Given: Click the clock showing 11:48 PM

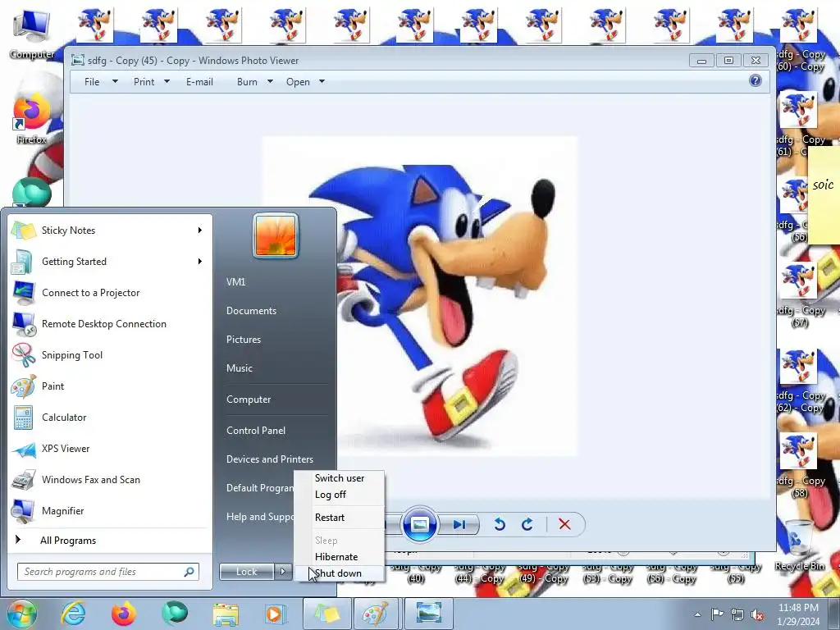Looking at the screenshot, I should pyautogui.click(x=798, y=614).
